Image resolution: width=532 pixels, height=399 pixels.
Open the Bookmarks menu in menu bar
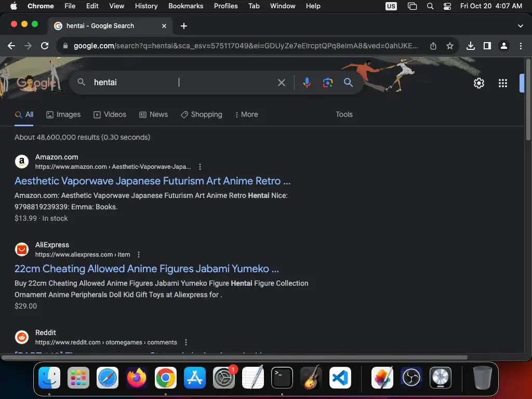pyautogui.click(x=185, y=6)
